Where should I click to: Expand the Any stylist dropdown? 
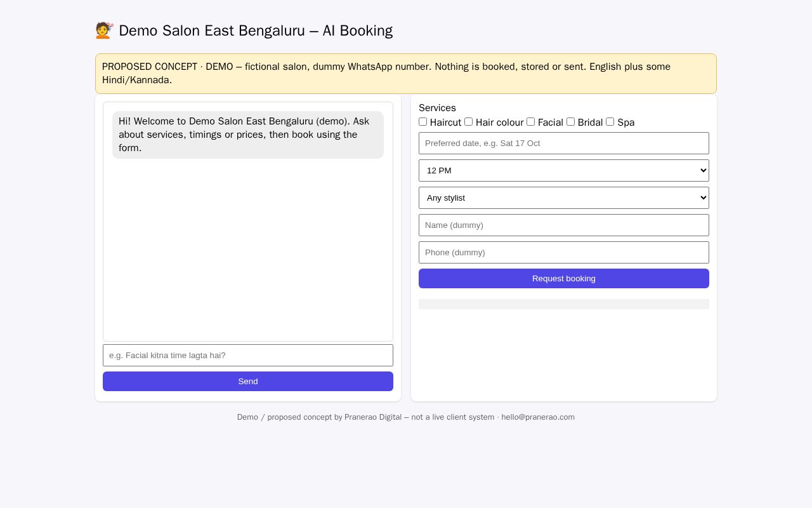[x=564, y=197]
